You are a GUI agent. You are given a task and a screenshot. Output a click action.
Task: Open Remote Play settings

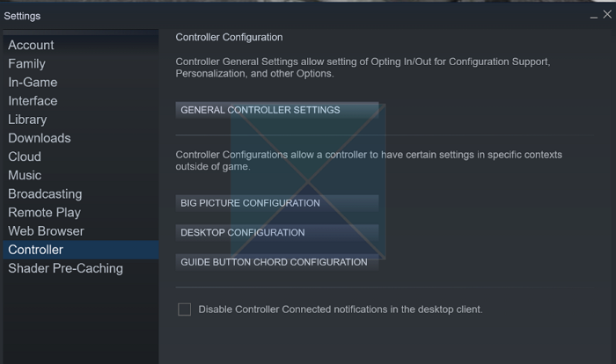(44, 212)
